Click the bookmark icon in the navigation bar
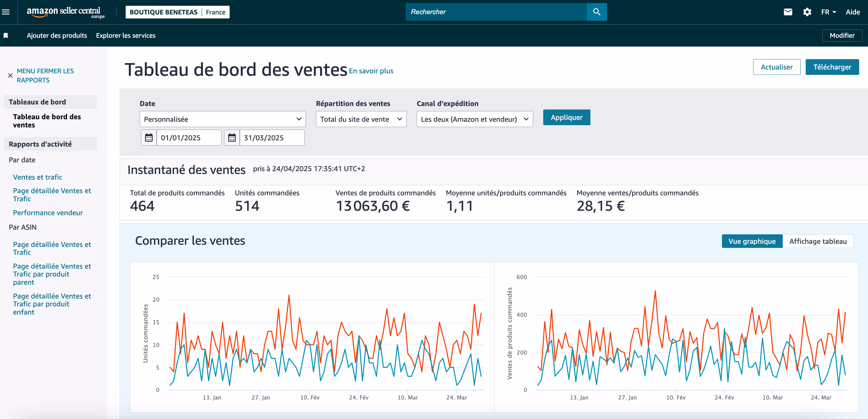The height and width of the screenshot is (419, 868). coord(6,35)
